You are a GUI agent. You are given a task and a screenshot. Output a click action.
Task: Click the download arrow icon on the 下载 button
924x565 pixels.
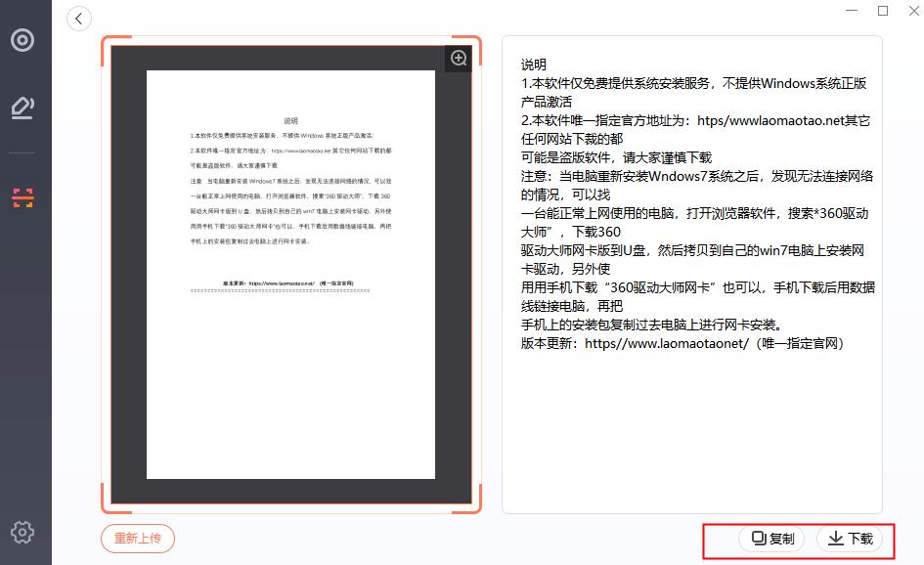click(x=836, y=539)
